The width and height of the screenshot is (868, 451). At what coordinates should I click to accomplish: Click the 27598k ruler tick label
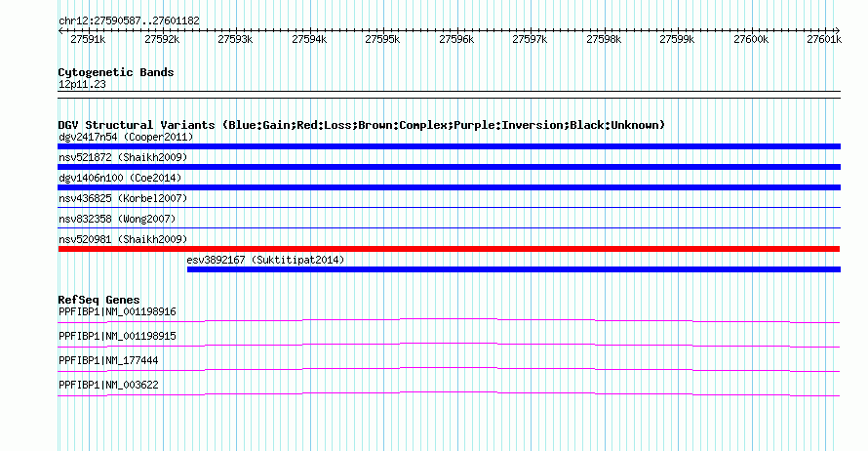pyautogui.click(x=604, y=39)
